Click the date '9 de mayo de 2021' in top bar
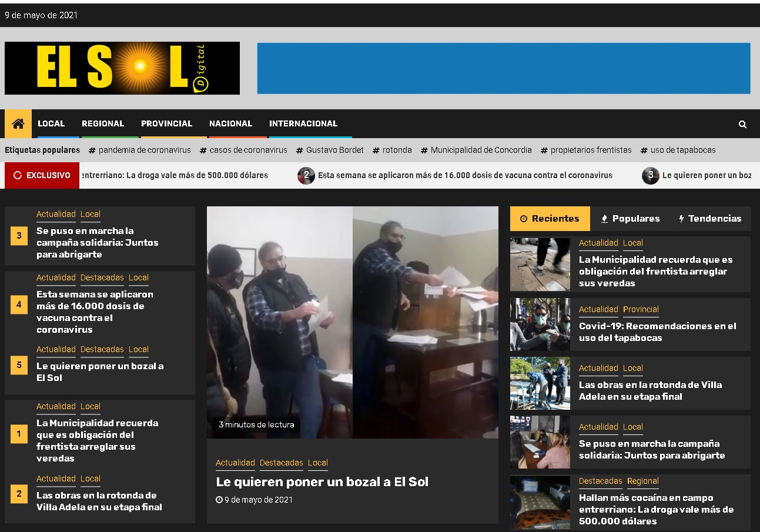 point(41,15)
